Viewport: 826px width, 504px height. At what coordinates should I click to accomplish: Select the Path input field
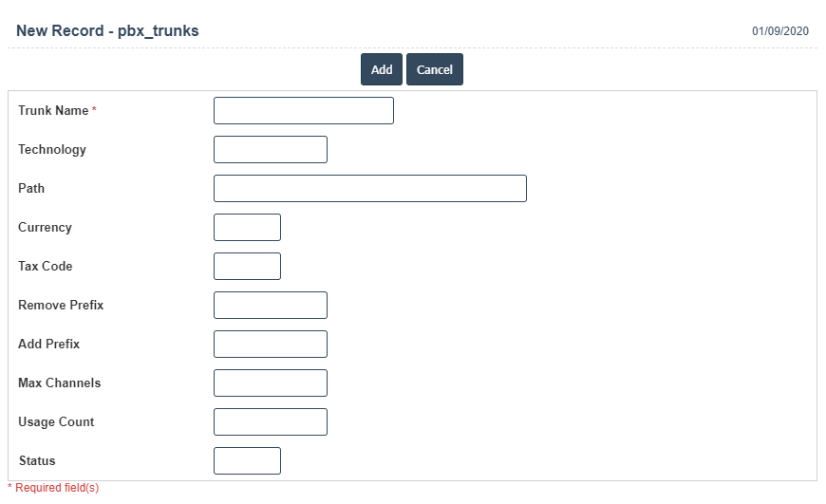370,189
